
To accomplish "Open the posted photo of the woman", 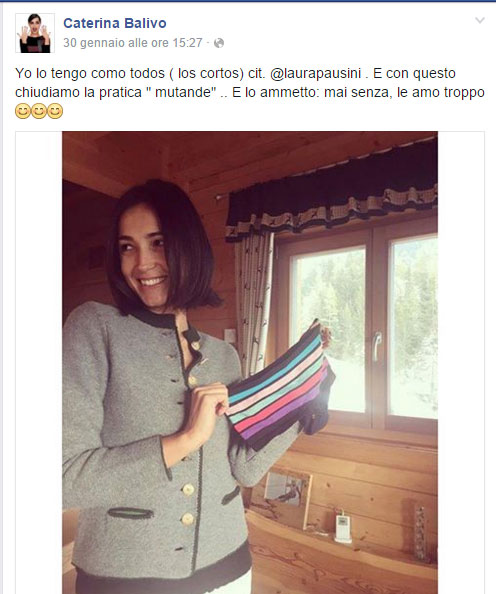I will click(x=250, y=363).
